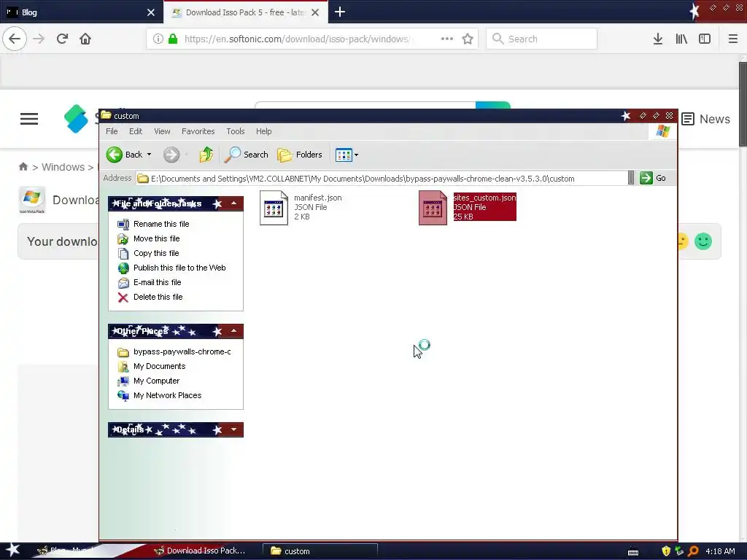Click the shield security tray icon

tap(666, 551)
